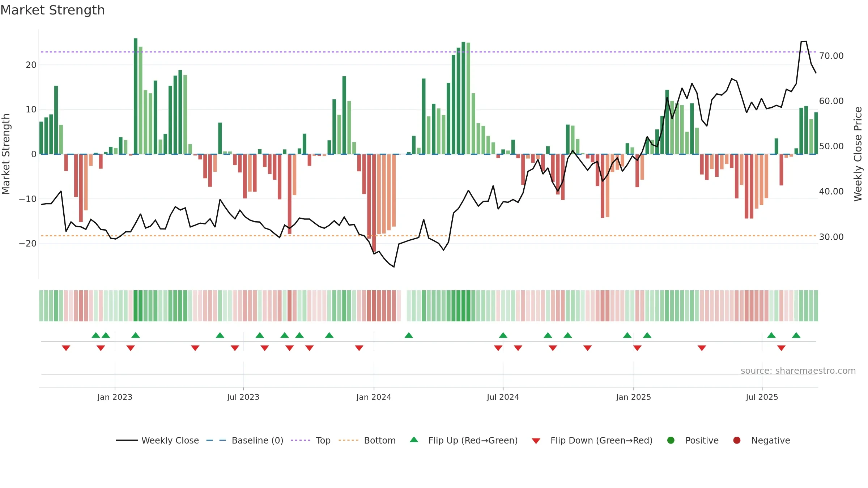Click the 30.00 price axis label
The image size is (868, 488).
pos(831,237)
